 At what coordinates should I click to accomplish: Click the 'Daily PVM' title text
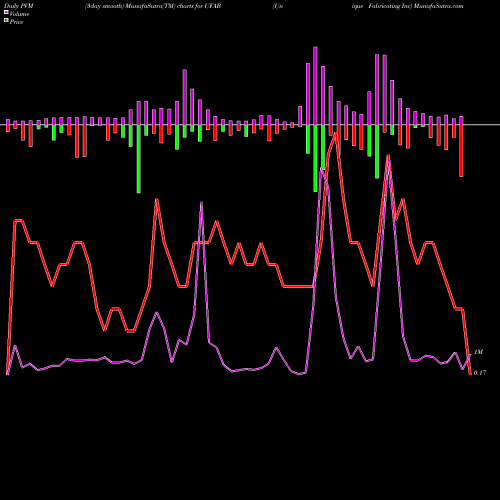[19, 6]
